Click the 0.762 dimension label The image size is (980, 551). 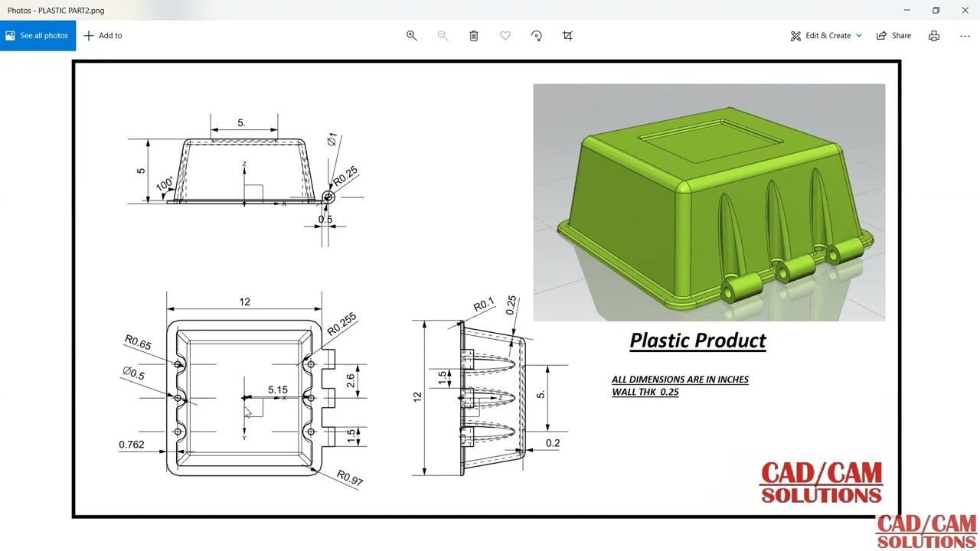pyautogui.click(x=132, y=444)
